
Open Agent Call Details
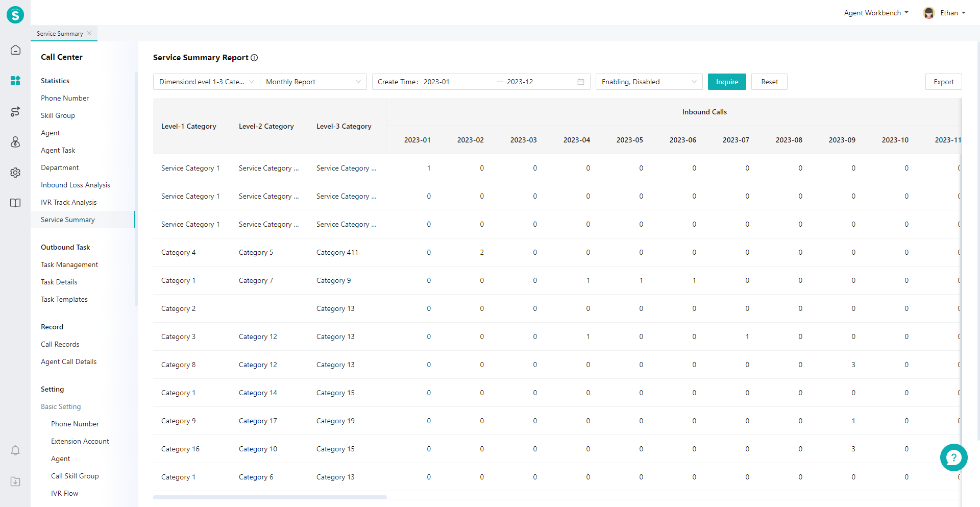pos(68,361)
